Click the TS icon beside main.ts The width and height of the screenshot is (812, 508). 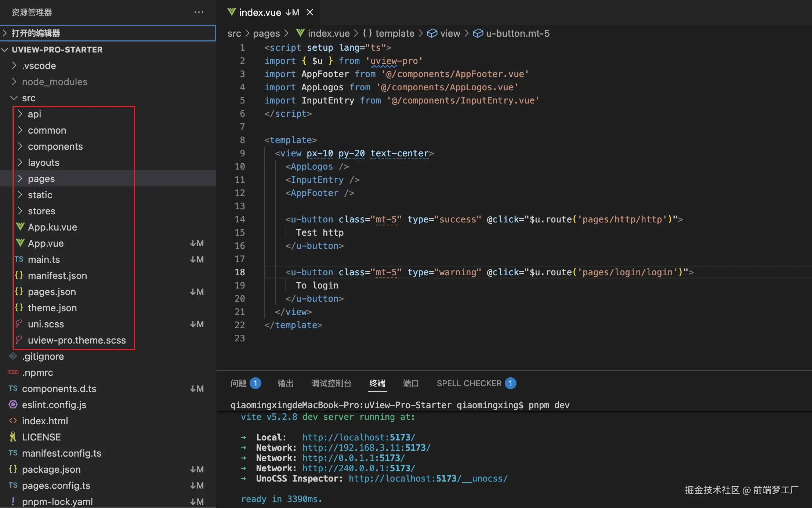[x=19, y=259]
